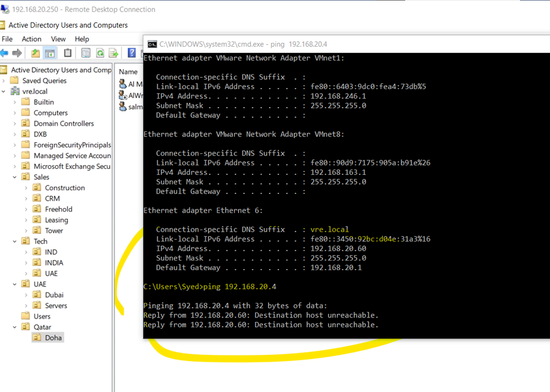Click the Forward arrow in the toolbar

tap(17, 53)
